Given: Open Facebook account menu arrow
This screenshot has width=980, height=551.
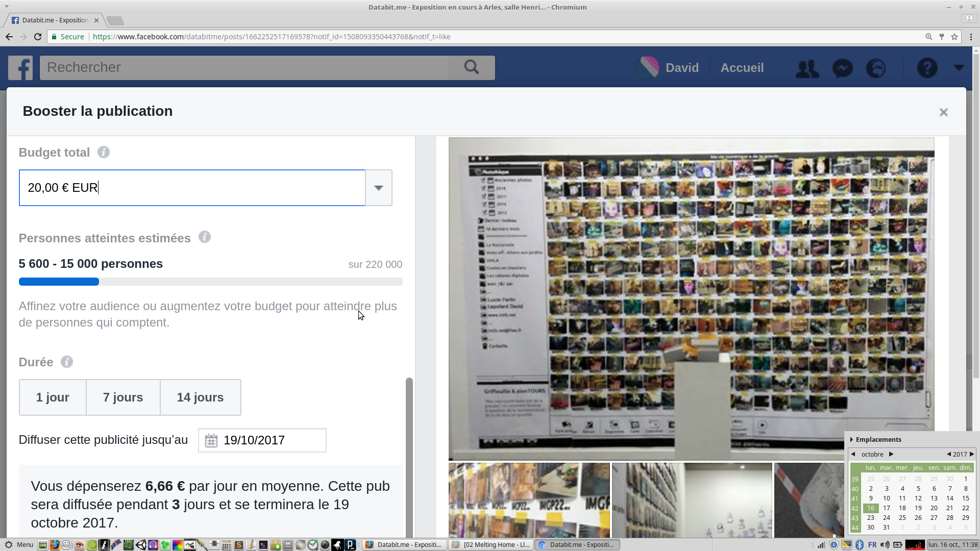Looking at the screenshot, I should coord(959,68).
